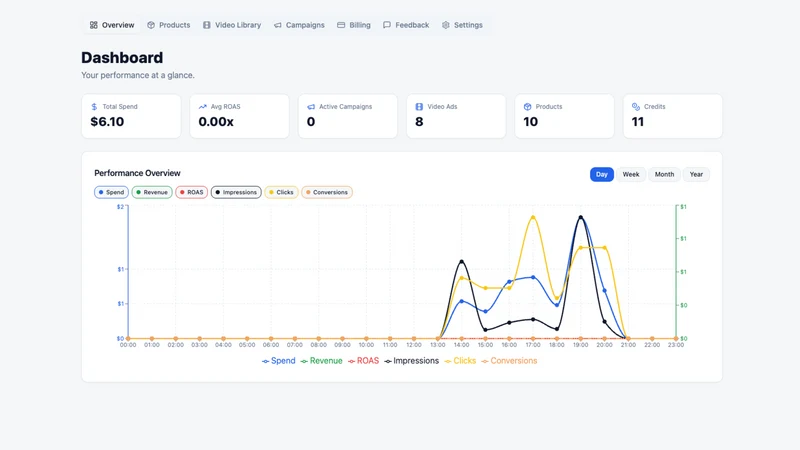The width and height of the screenshot is (800, 450).
Task: Click the "Dashboard" page title
Action: pyautogui.click(x=122, y=58)
